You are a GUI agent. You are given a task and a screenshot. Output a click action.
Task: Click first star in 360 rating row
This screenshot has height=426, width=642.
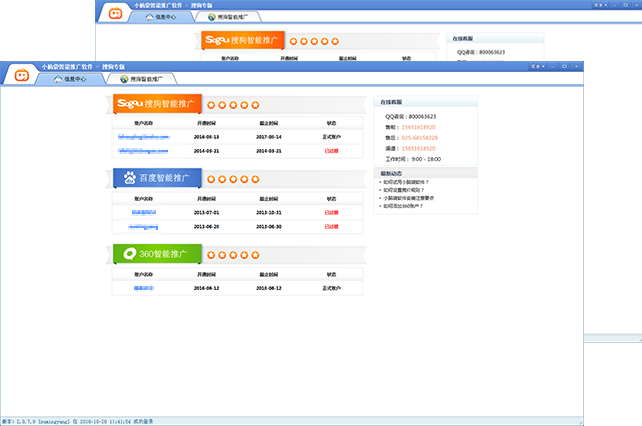211,254
